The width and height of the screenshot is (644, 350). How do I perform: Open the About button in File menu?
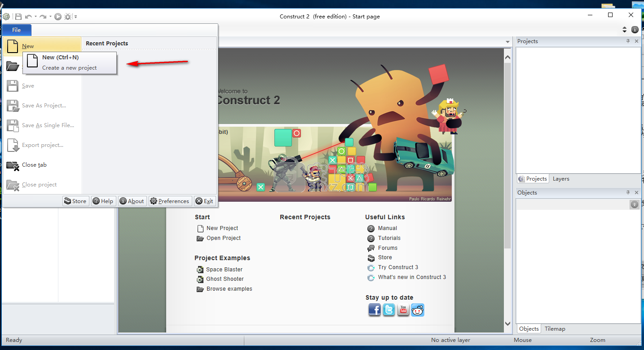click(x=132, y=201)
